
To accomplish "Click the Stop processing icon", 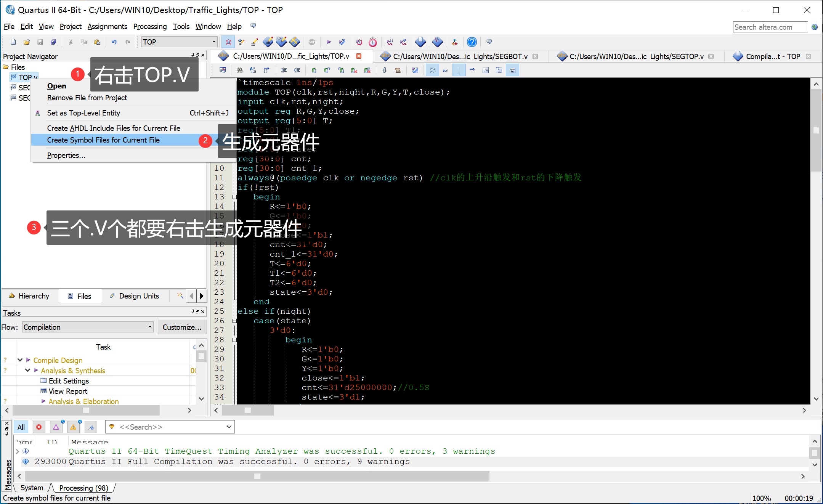I will click(311, 42).
